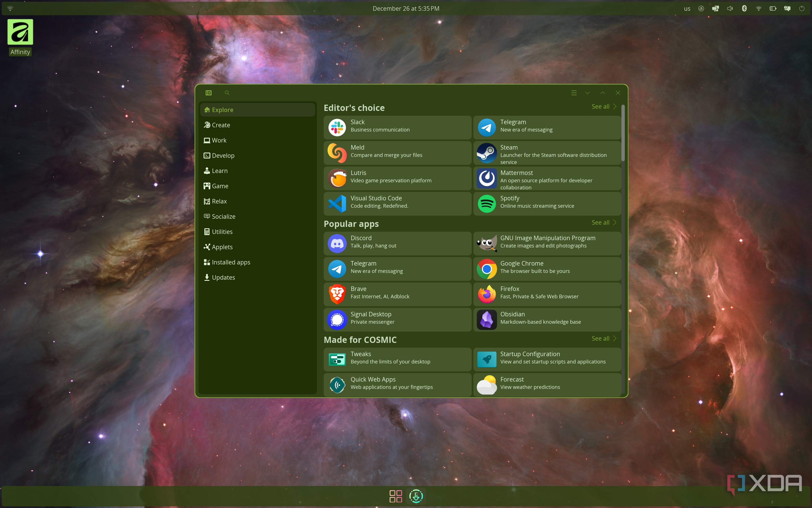
Task: Open the search magnifier icon in header
Action: tap(227, 93)
